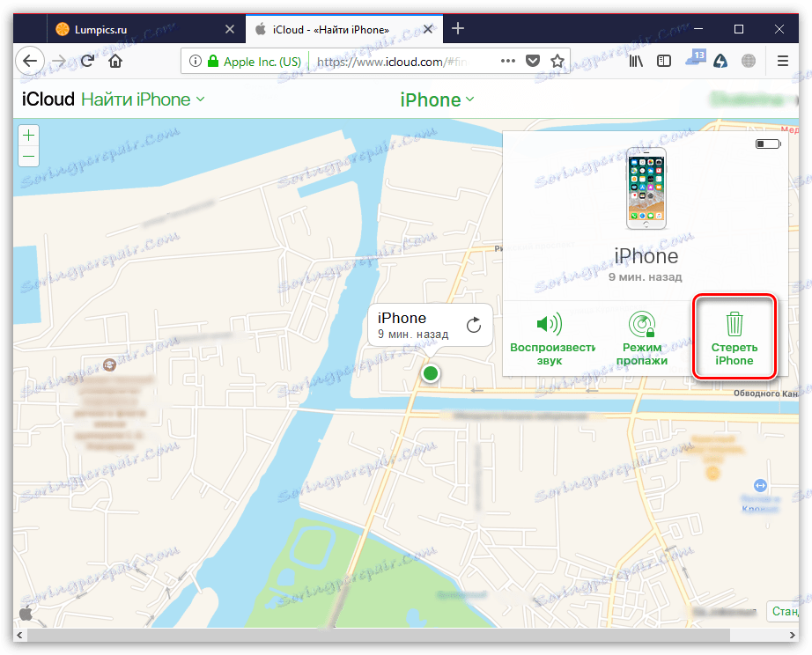Open the extension with badge 13
The image size is (812, 655).
coord(696,58)
